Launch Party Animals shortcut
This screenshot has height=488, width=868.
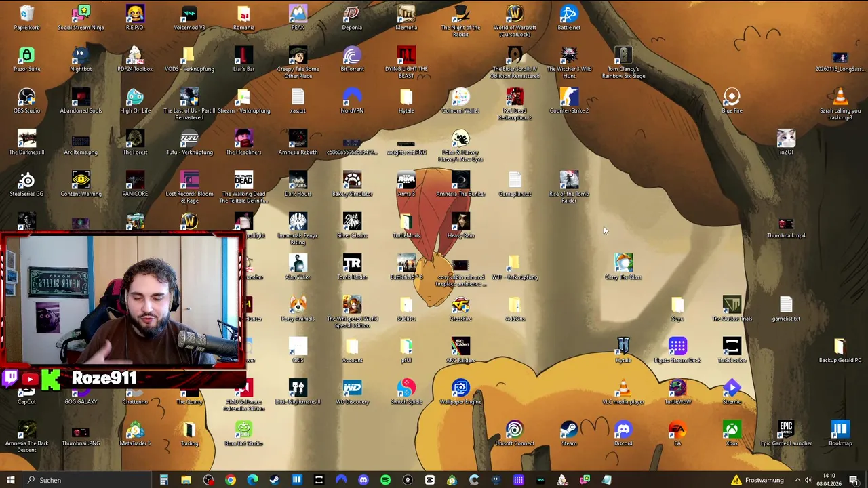298,308
